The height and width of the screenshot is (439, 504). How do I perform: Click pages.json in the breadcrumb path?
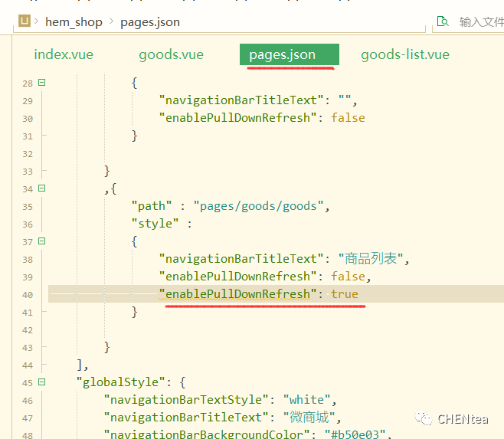tap(150, 21)
